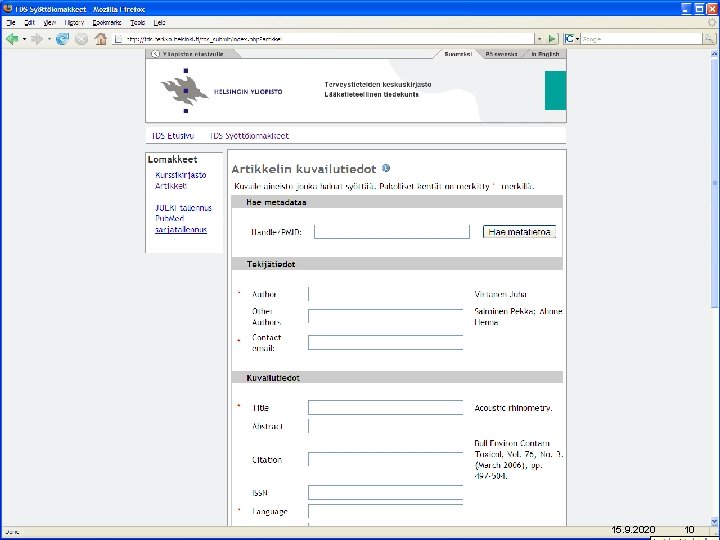720x540 pixels.
Task: Click the stop loading icon
Action: click(81, 39)
